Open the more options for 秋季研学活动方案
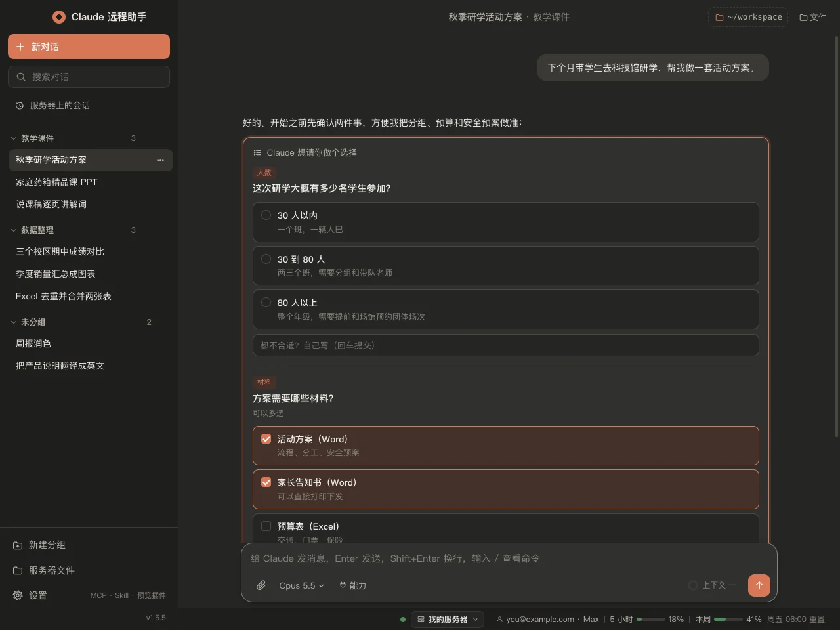Viewport: 840px width, 630px height. click(160, 160)
